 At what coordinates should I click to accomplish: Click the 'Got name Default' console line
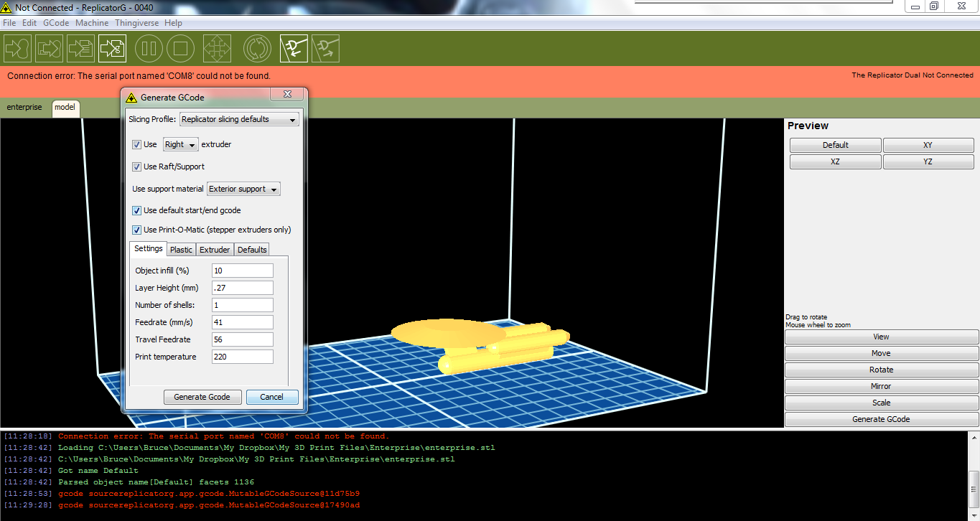tap(98, 471)
